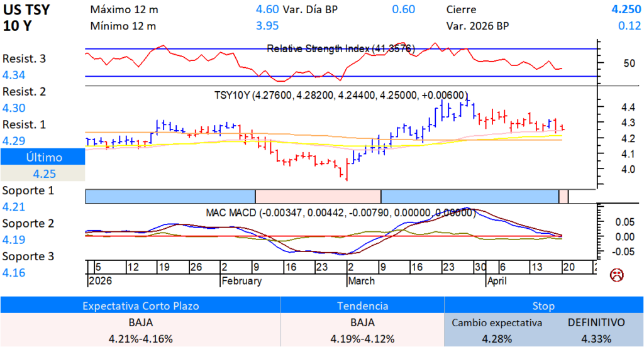
Task: Select the Expectativa Corto Plazo header
Action: pos(140,306)
